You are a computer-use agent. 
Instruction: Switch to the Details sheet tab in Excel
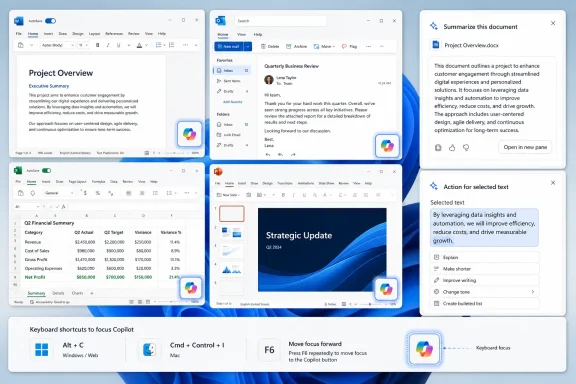click(x=58, y=293)
